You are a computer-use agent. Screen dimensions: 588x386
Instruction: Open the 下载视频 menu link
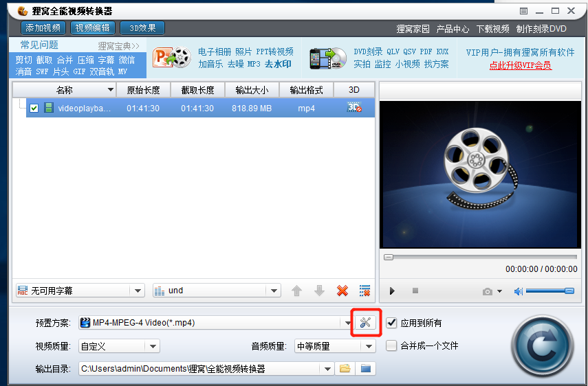click(492, 29)
